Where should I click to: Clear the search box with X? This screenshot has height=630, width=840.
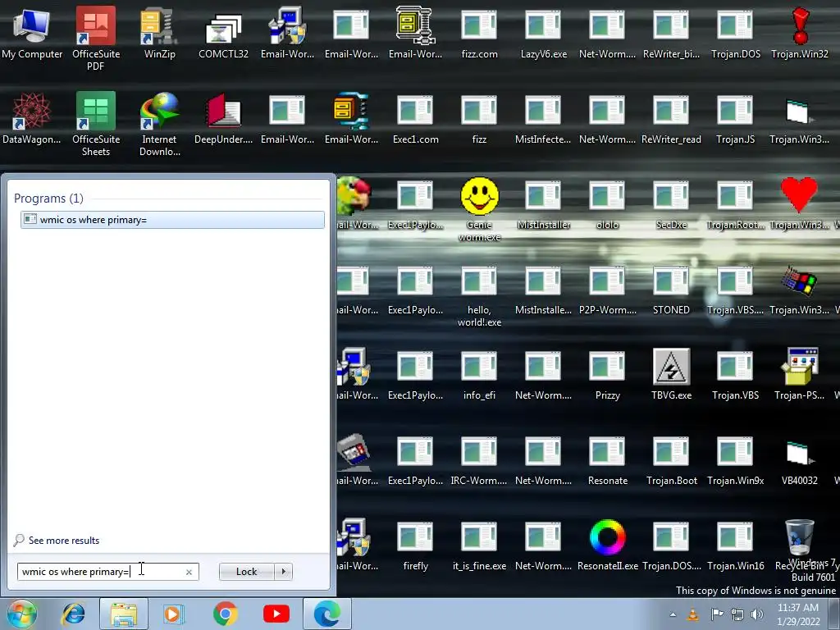189,572
